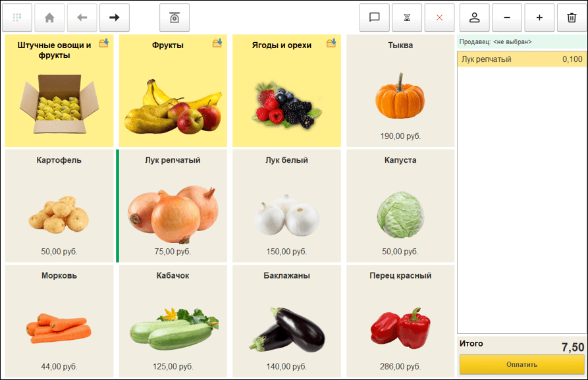The width and height of the screenshot is (588, 380).
Task: Add Перец красный product tile
Action: [400, 321]
